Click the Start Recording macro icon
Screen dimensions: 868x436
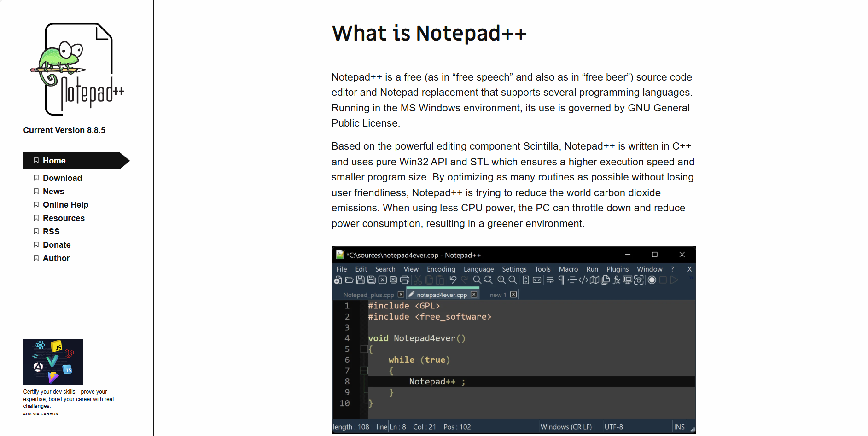point(652,280)
